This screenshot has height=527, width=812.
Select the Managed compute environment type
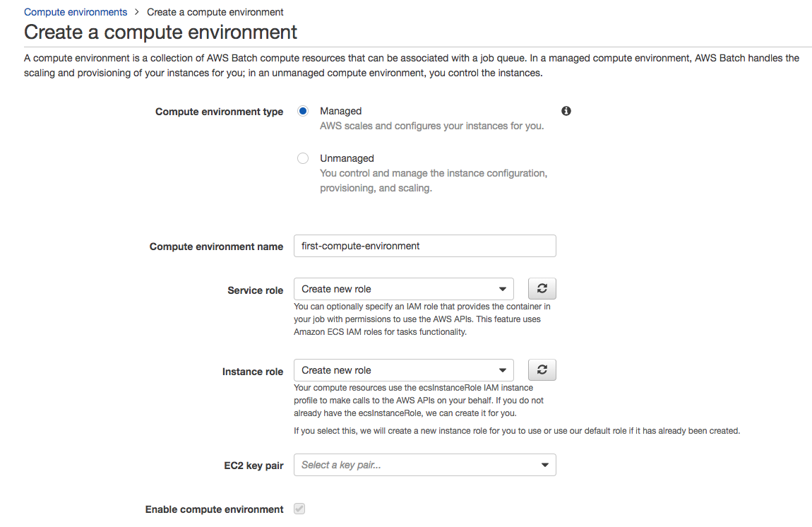point(302,111)
